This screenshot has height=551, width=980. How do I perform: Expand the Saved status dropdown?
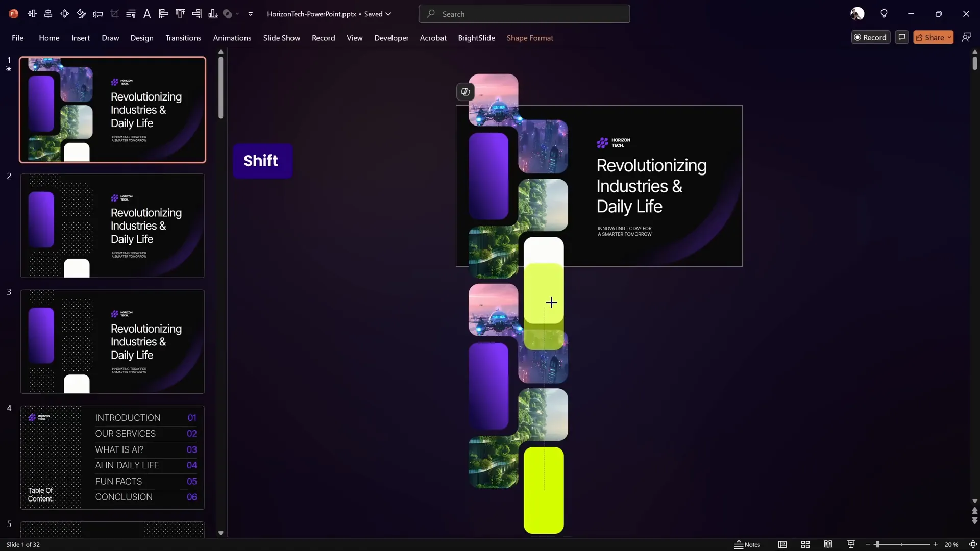(x=388, y=14)
